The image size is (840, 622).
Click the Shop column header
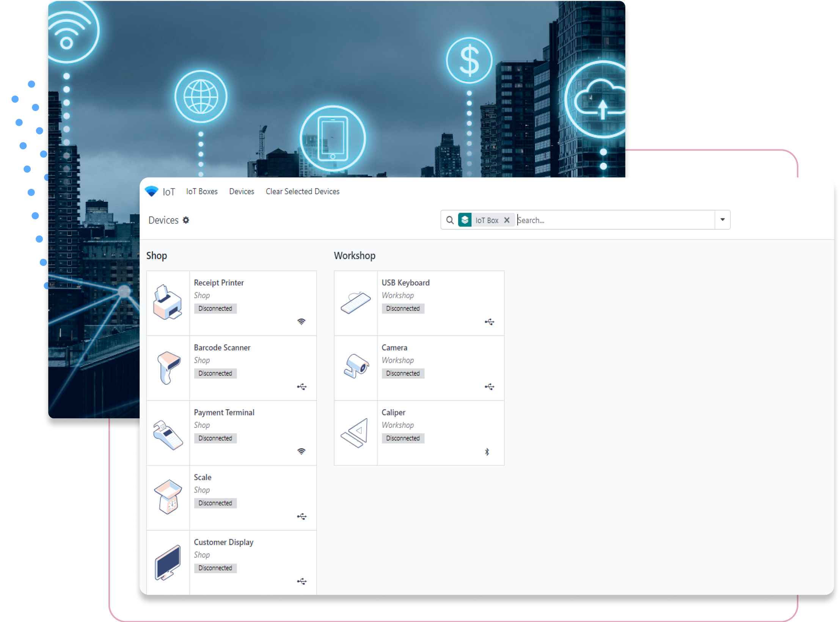click(157, 256)
